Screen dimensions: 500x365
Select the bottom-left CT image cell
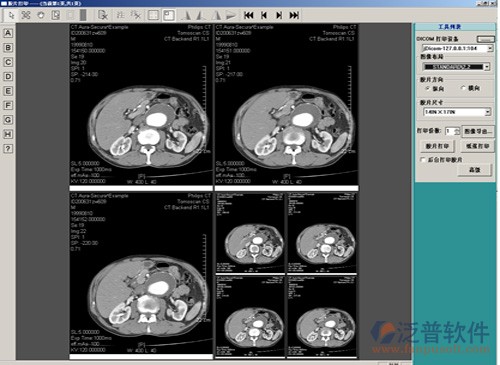[141, 274]
